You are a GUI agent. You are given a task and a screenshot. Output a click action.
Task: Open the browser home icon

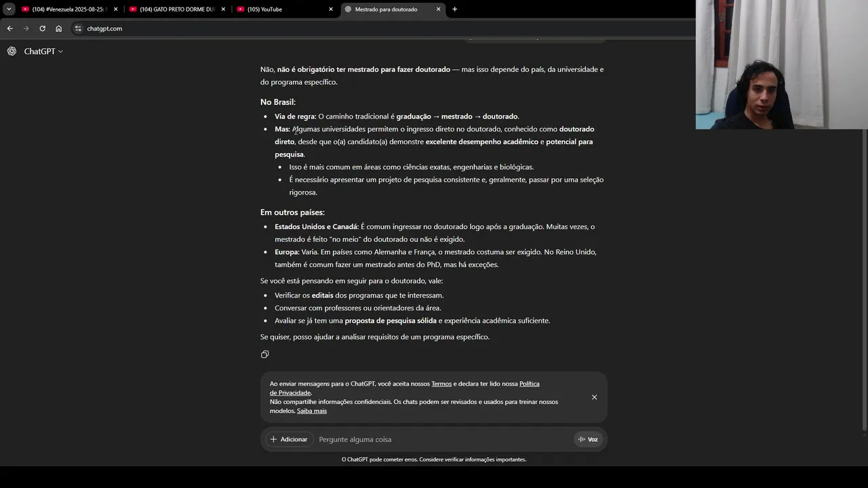point(58,28)
